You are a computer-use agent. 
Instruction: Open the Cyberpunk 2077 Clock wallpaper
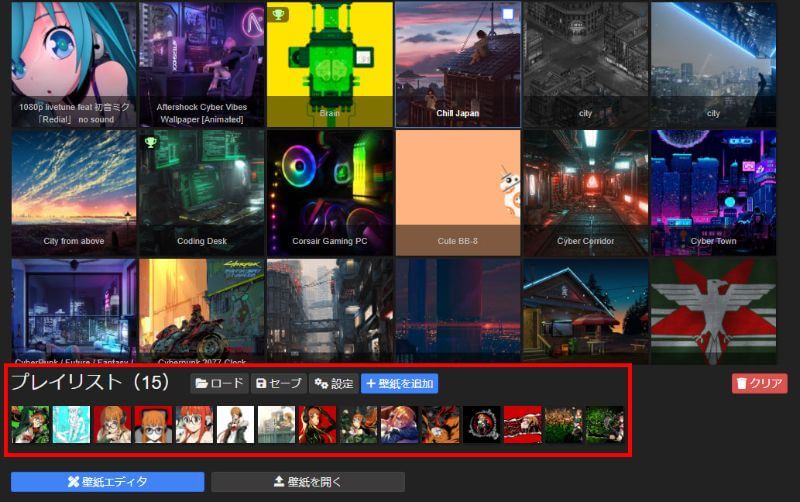coord(202,311)
